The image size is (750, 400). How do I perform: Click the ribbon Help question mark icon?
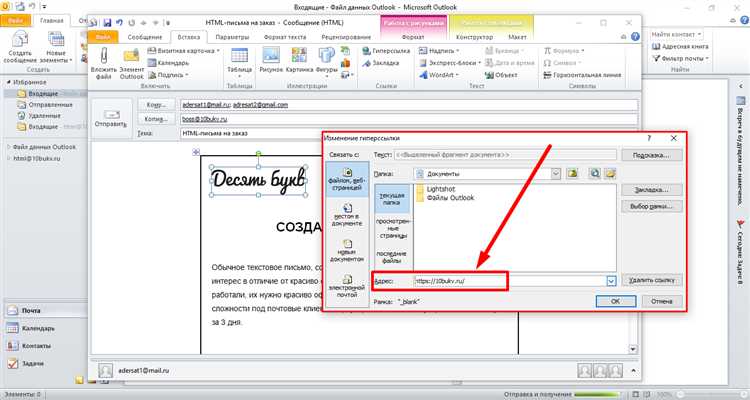[x=635, y=36]
